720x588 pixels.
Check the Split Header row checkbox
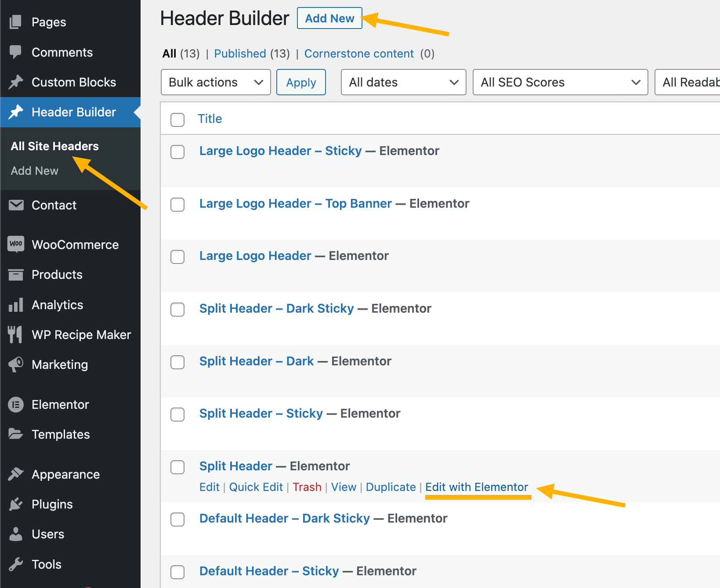pyautogui.click(x=177, y=467)
